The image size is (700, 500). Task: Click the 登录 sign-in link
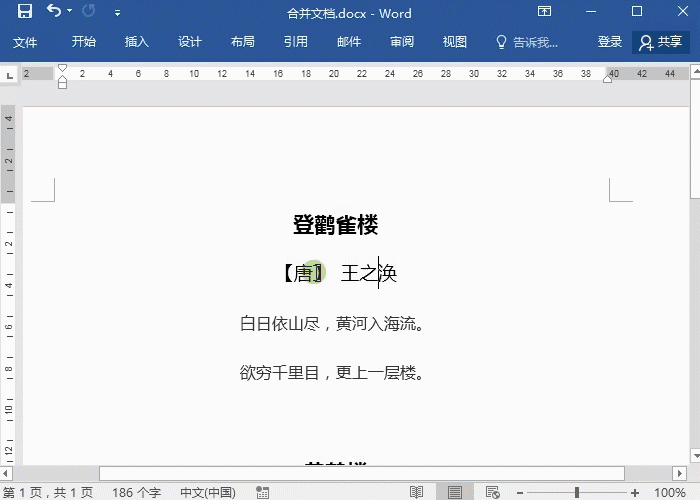610,42
